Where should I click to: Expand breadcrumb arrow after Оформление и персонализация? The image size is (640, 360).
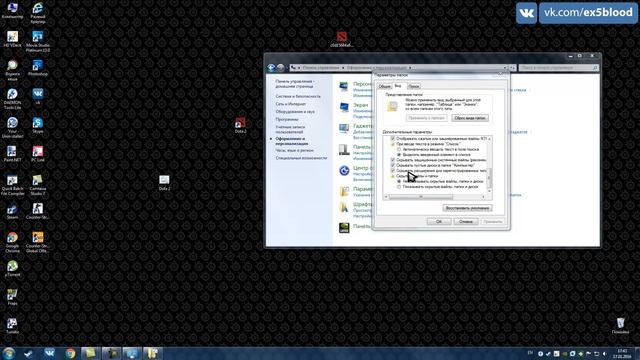[x=410, y=68]
